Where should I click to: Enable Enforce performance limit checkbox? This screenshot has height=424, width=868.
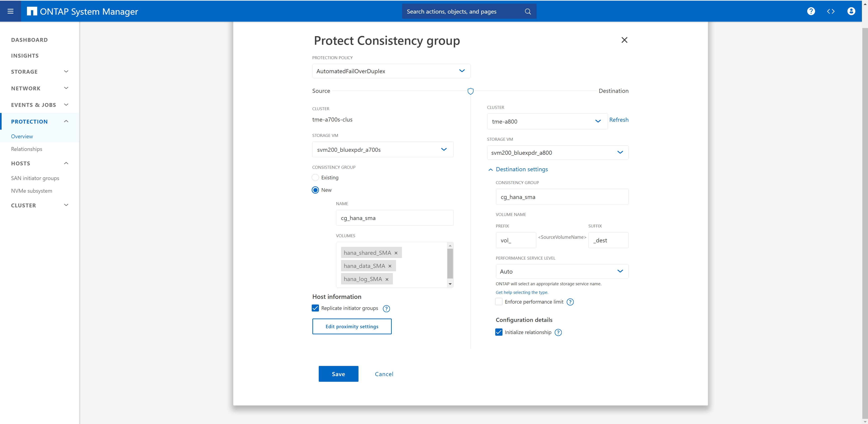499,302
